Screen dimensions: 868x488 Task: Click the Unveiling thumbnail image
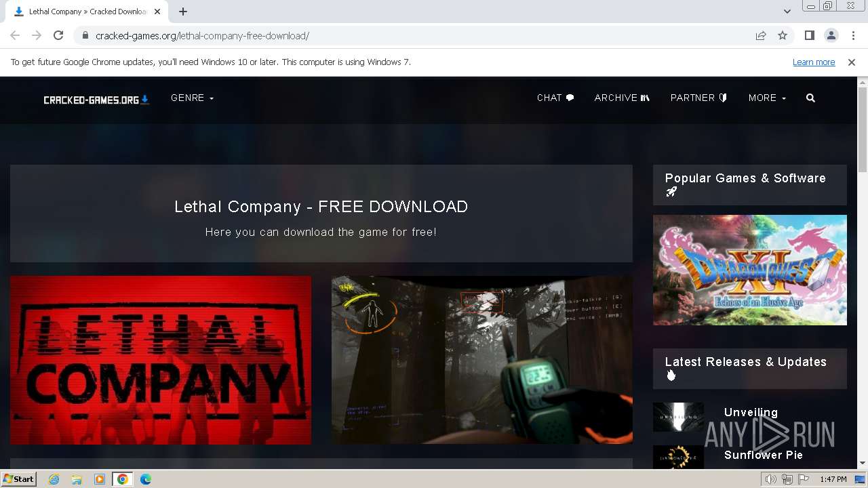(678, 418)
